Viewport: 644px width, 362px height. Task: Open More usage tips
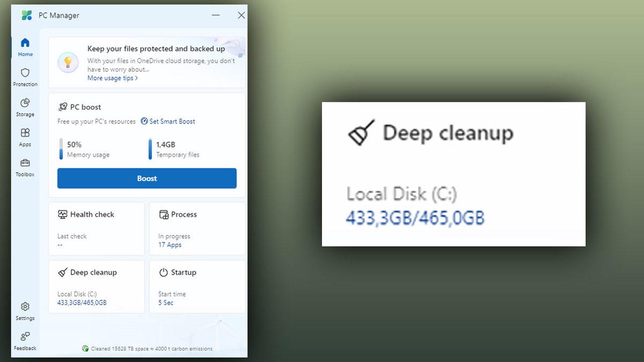111,78
